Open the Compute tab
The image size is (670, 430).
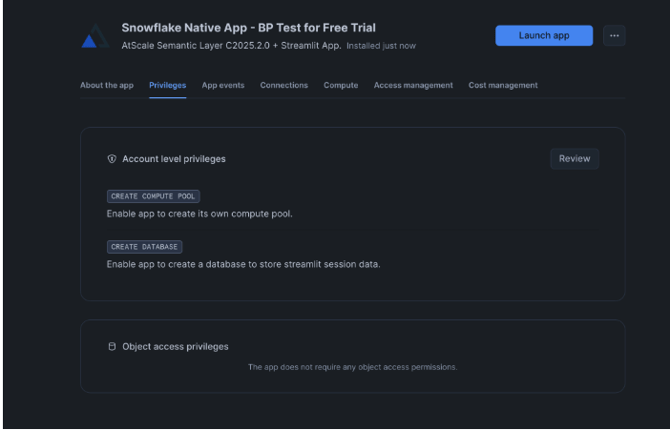point(341,85)
